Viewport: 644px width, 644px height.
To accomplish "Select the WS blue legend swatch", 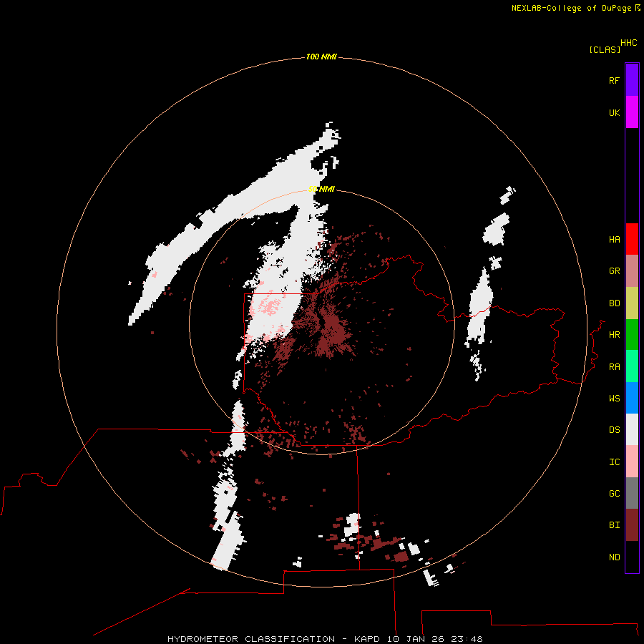I will (x=632, y=398).
